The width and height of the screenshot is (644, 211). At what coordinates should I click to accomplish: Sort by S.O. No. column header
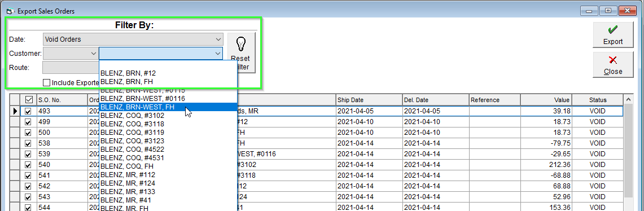[62, 100]
